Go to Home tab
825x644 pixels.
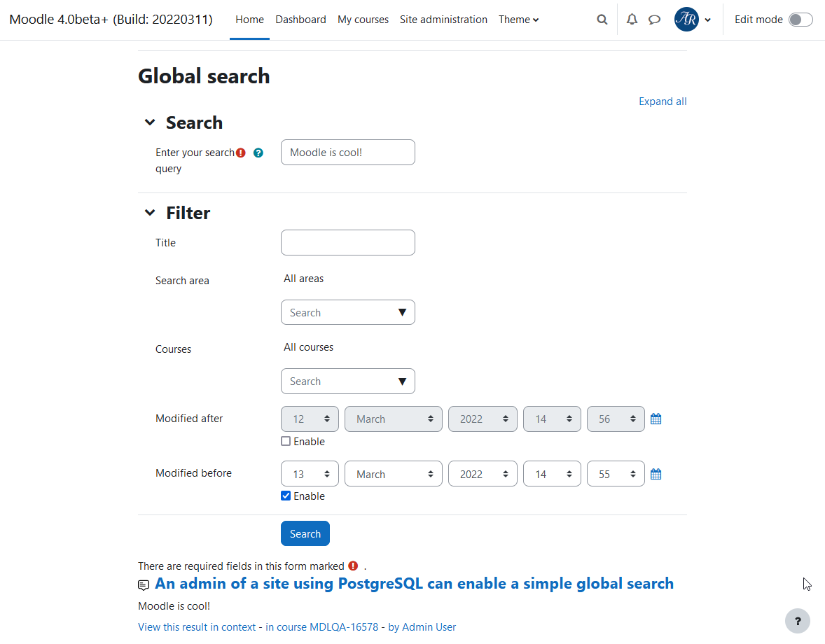(x=249, y=20)
